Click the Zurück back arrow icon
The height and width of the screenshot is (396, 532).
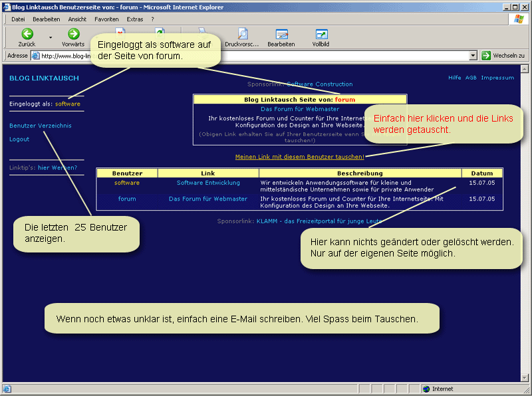[27, 34]
